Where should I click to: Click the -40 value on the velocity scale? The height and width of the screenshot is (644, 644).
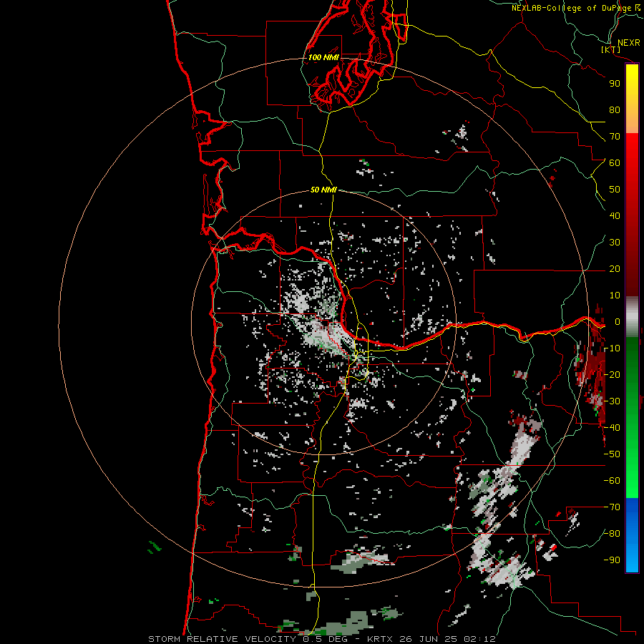coord(612,428)
